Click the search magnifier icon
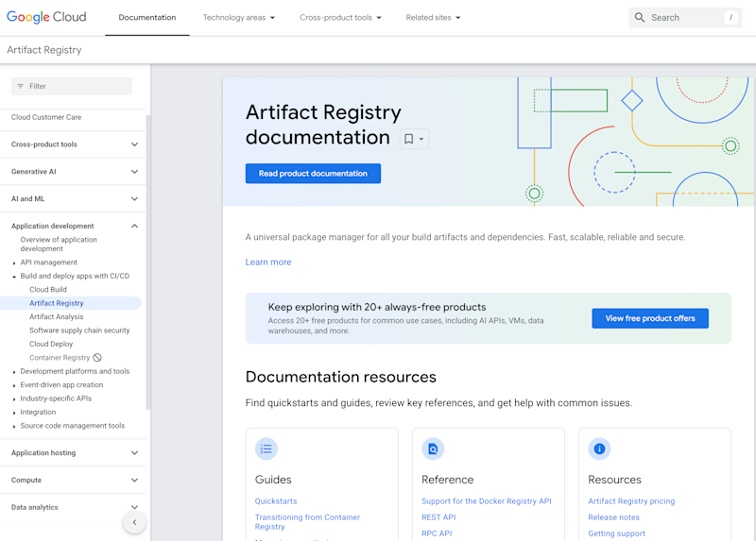Viewport: 756px width, 541px height. [640, 17]
